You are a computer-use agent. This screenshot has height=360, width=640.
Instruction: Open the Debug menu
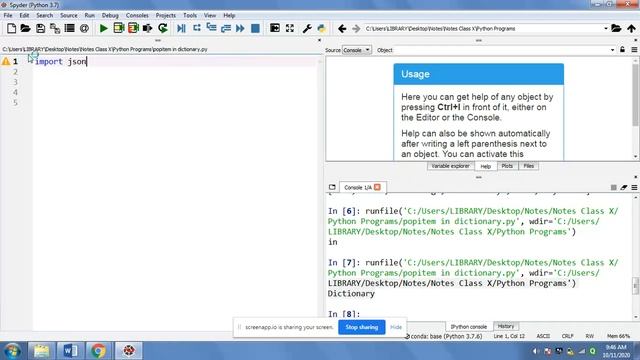pyautogui.click(x=110, y=15)
